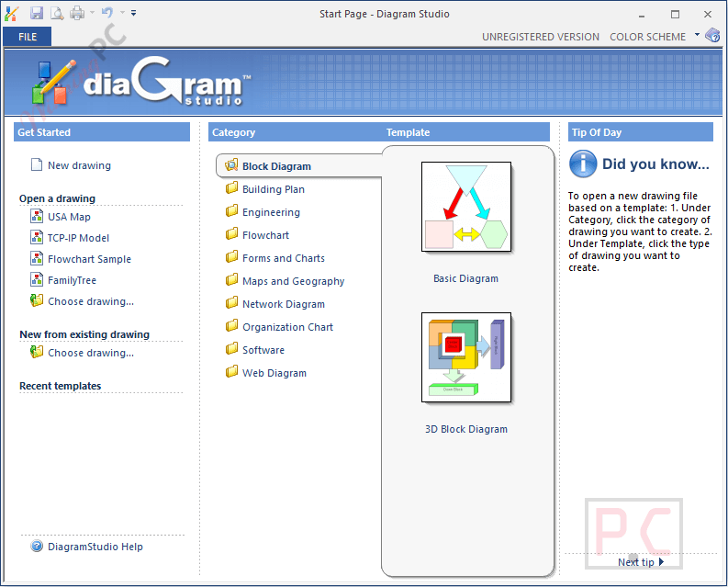The height and width of the screenshot is (587, 728).
Task: Click UNREGISTERED VERSION in the menu bar
Action: [541, 37]
